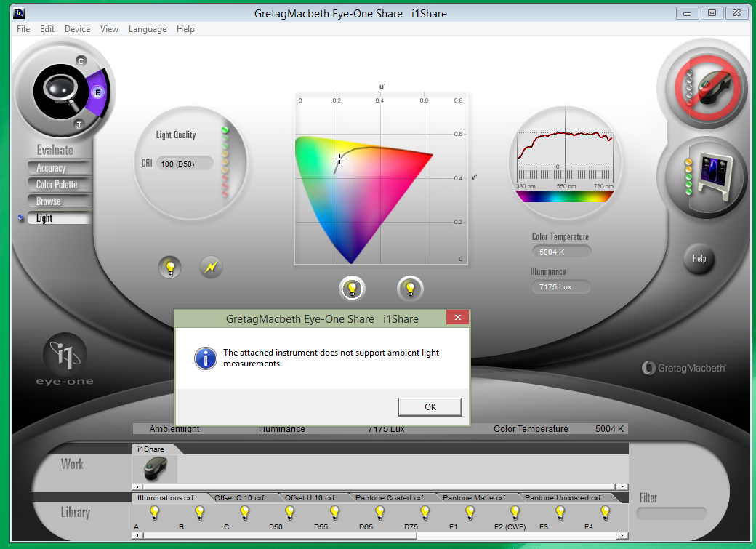Select the E mode on the dial
This screenshot has width=756, height=549.
pyautogui.click(x=98, y=92)
